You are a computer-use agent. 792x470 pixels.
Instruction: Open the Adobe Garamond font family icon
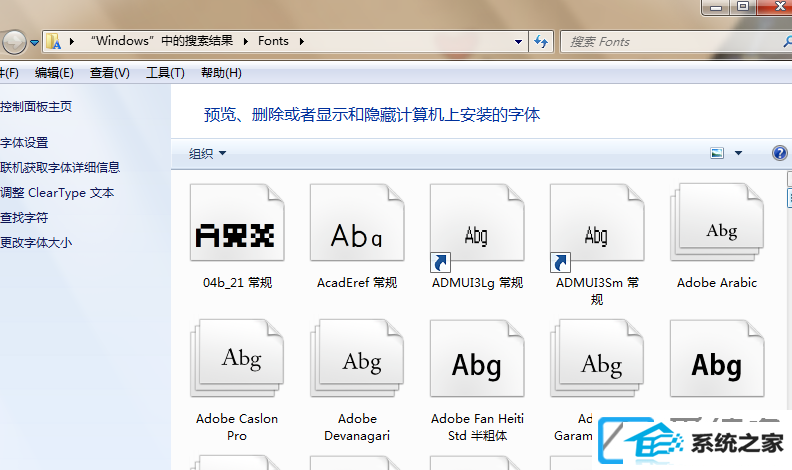(597, 358)
